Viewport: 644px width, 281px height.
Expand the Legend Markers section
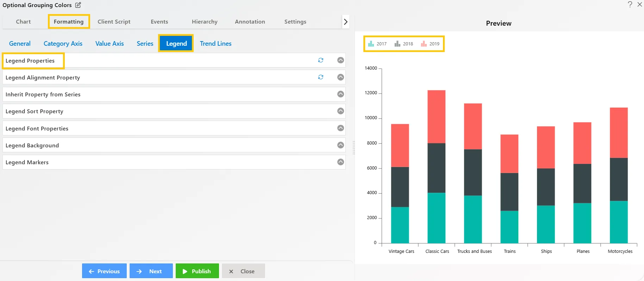click(340, 162)
